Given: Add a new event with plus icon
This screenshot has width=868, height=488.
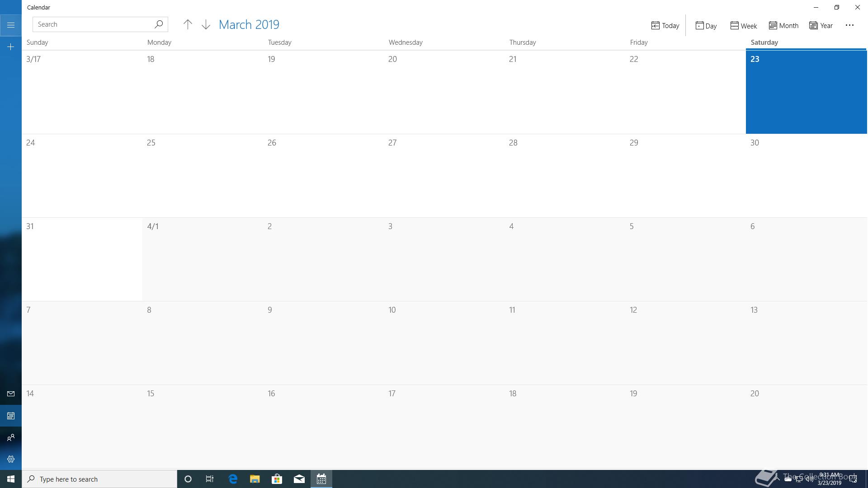Looking at the screenshot, I should tap(11, 47).
